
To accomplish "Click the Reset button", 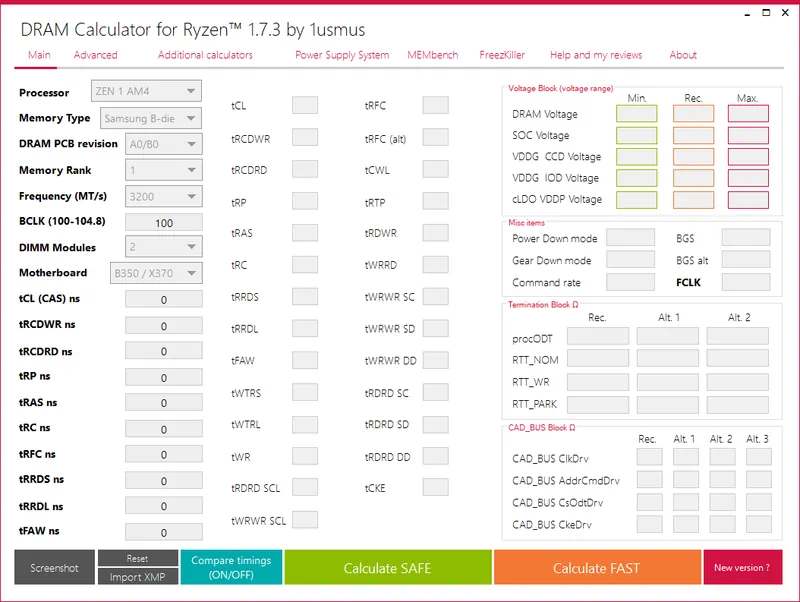I will pos(138,558).
